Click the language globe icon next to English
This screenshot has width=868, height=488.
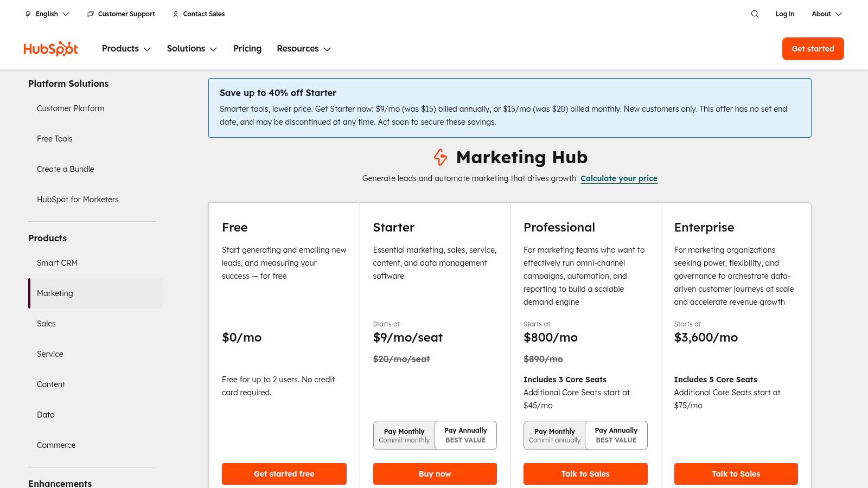click(x=28, y=14)
